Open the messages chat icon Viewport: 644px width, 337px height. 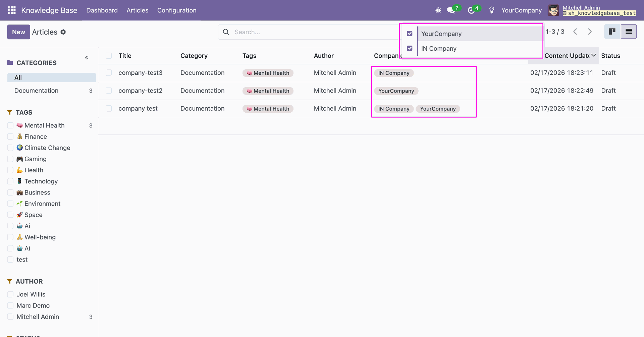[451, 10]
